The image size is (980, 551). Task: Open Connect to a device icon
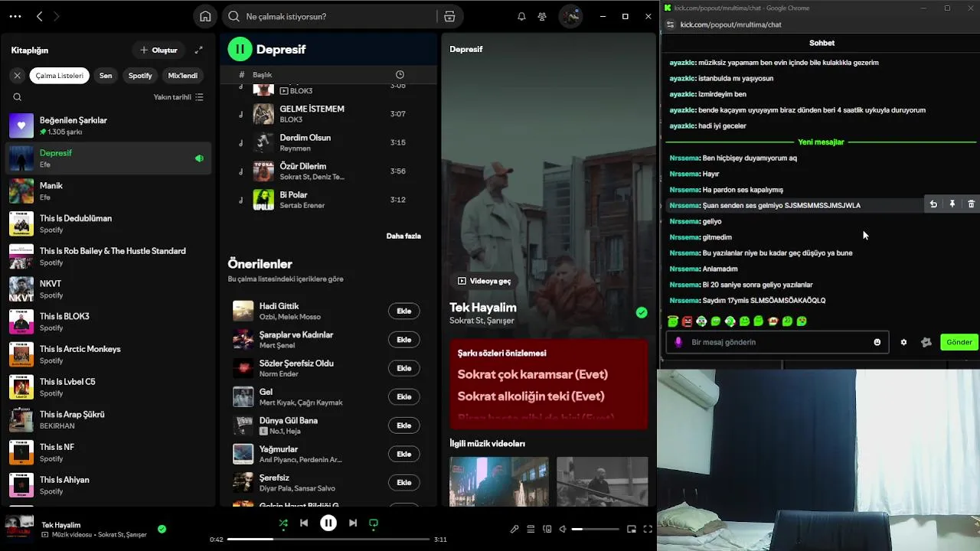tap(547, 529)
